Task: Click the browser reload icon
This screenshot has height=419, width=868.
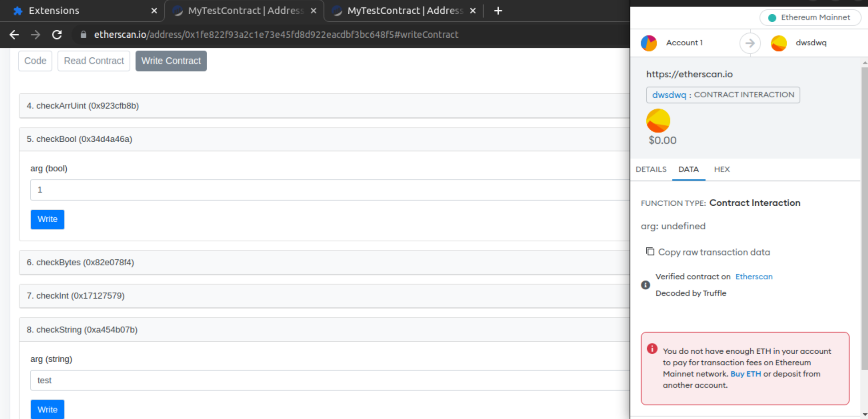Action: pos(57,35)
